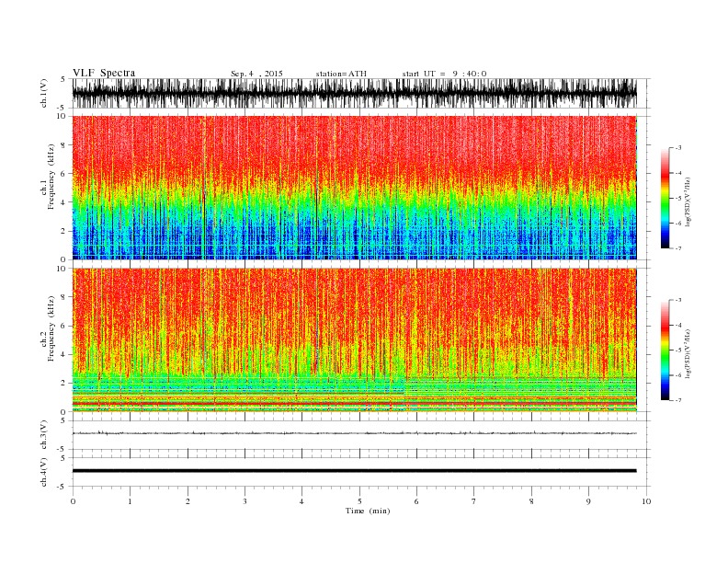Select the "Sep. 4, 2015" date text
This screenshot has height=563, width=728.
tap(256, 74)
